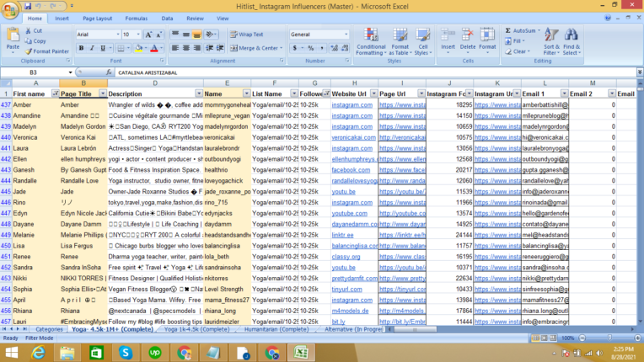Center the text horizontally
Image resolution: width=644 pixels, height=362 pixels.
(x=186, y=48)
